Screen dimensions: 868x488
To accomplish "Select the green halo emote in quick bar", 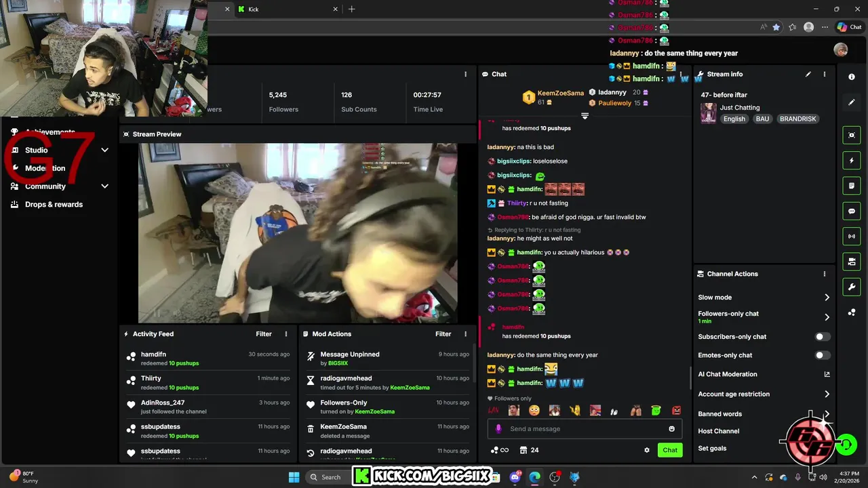I will coord(656,411).
